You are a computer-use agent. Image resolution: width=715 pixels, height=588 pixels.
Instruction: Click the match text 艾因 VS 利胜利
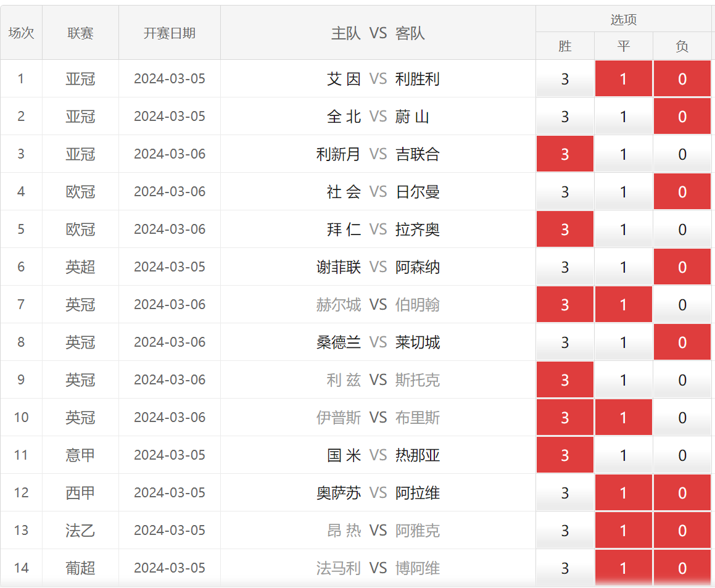383,79
